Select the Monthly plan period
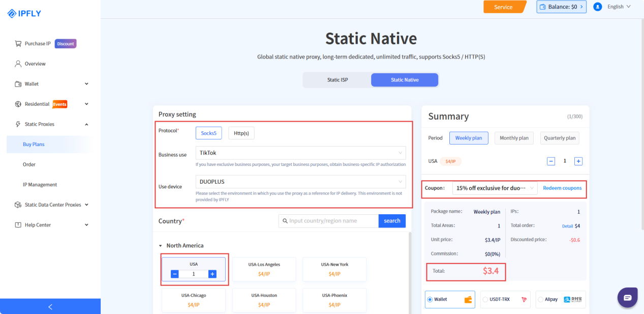 (514, 138)
